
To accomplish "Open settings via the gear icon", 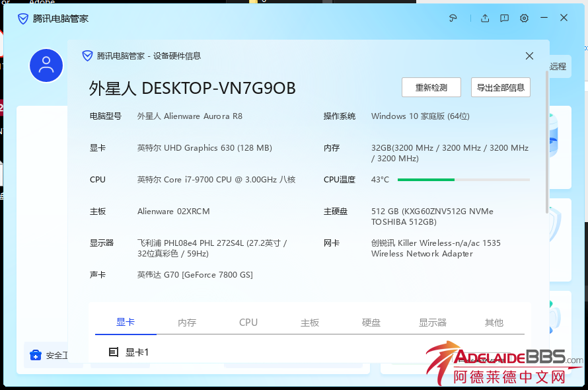I will (x=524, y=19).
